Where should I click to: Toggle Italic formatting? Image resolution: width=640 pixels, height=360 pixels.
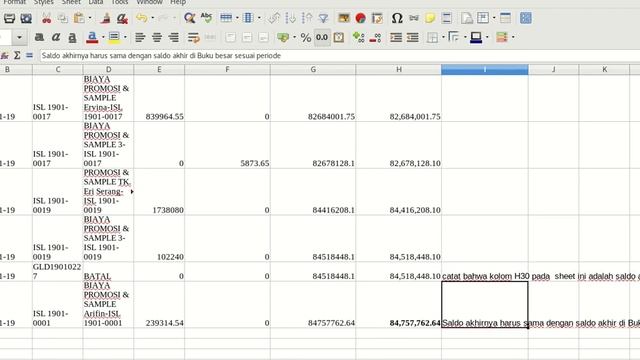(56, 38)
